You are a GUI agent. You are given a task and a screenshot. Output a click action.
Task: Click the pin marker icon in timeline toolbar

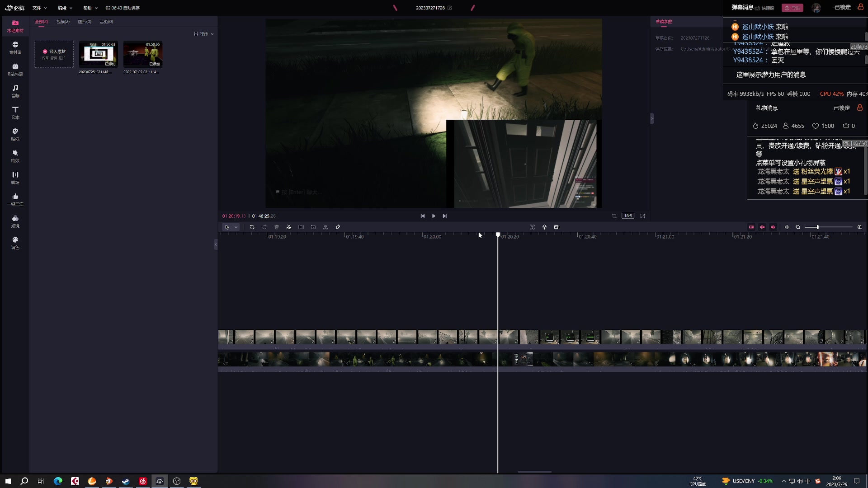(x=338, y=227)
